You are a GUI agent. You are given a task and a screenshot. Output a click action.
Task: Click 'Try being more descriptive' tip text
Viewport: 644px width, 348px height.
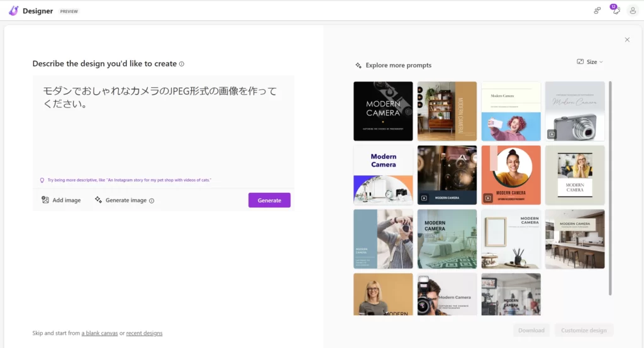130,180
